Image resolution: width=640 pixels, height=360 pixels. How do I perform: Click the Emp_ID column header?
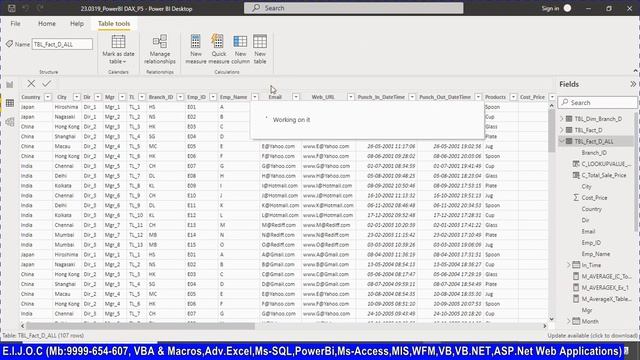(196, 97)
